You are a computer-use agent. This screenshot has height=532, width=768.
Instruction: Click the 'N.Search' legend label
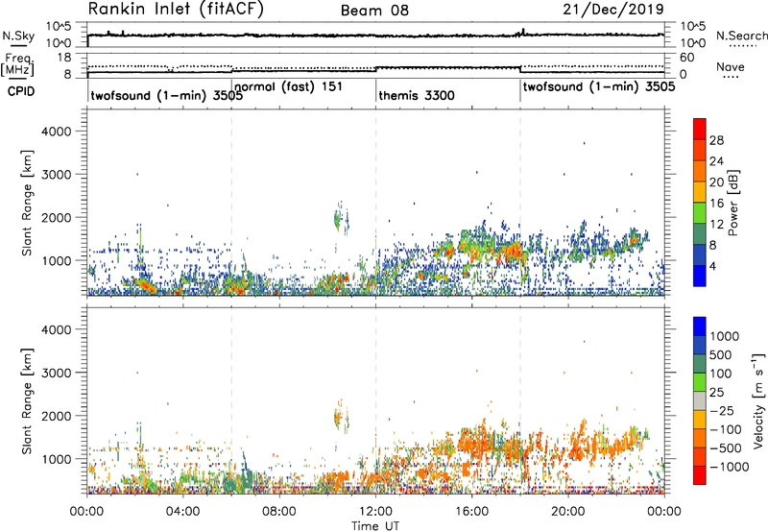742,36
